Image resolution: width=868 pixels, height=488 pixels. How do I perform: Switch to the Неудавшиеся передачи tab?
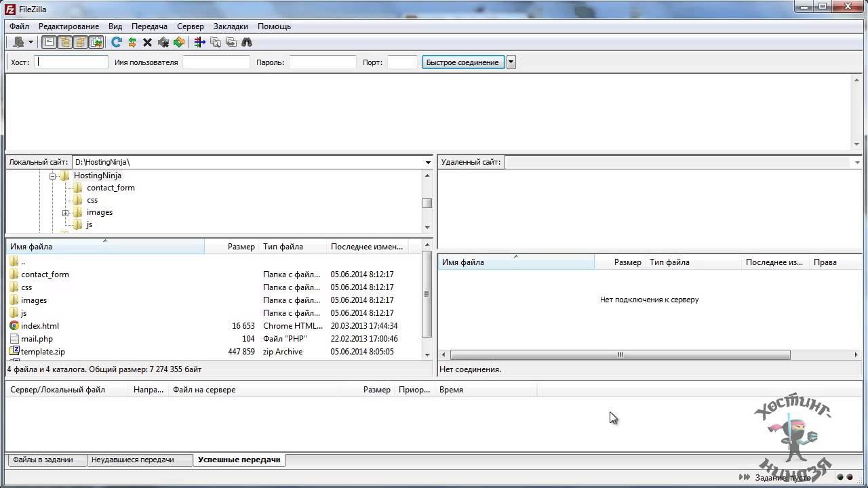point(133,460)
